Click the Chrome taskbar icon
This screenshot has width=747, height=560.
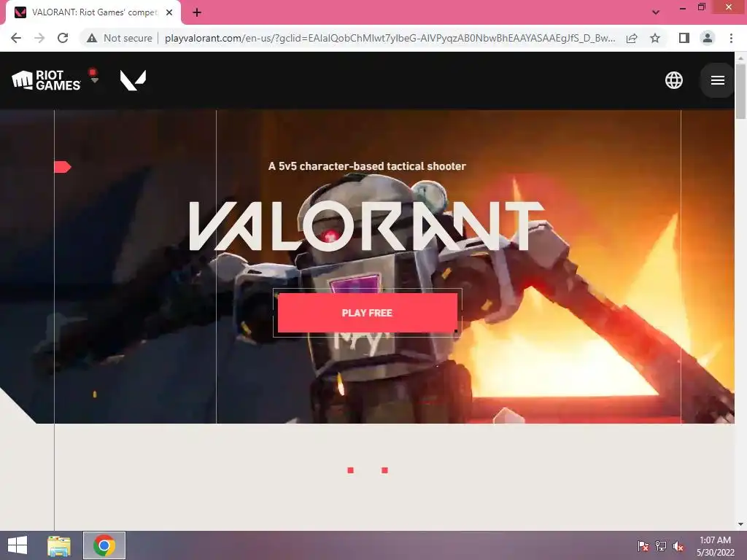pos(104,545)
